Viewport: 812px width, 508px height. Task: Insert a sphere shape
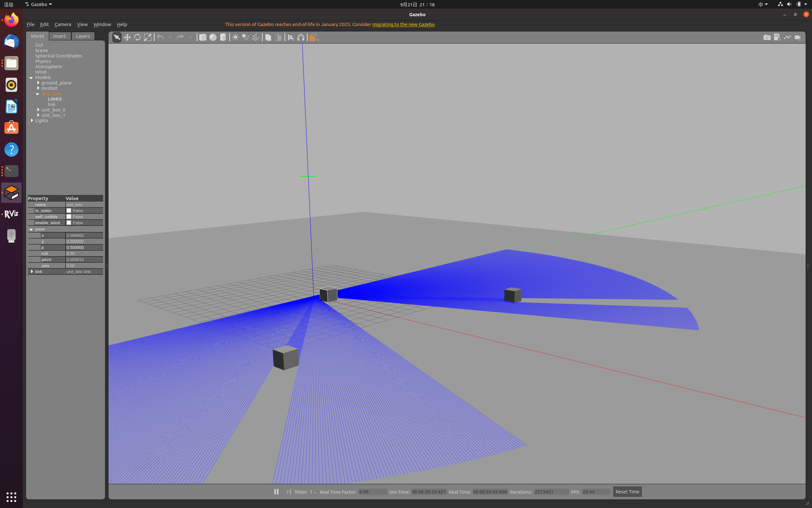pos(213,37)
